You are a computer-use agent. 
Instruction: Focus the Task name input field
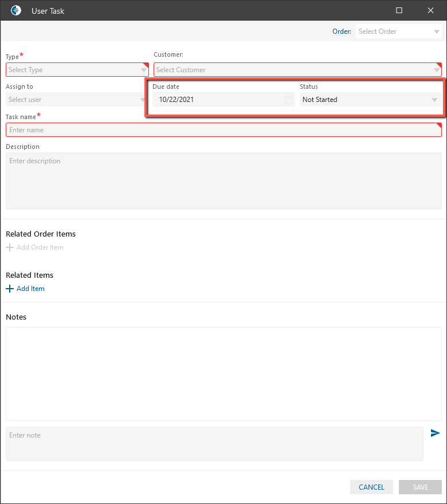click(x=223, y=130)
